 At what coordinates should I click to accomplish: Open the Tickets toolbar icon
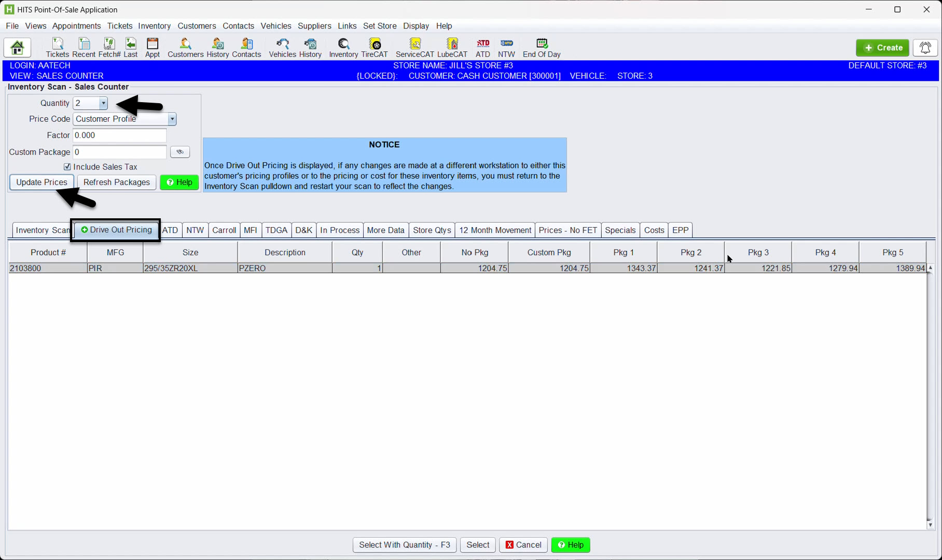click(57, 48)
